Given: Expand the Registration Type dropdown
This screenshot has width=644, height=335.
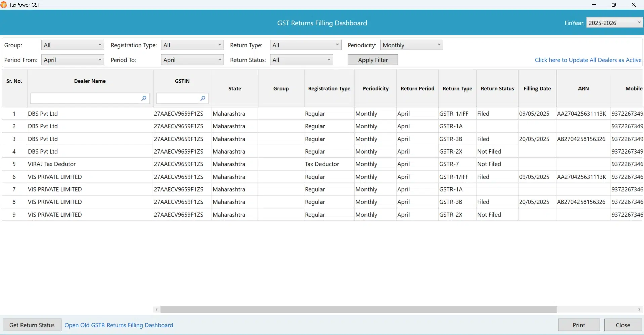Looking at the screenshot, I should 192,45.
